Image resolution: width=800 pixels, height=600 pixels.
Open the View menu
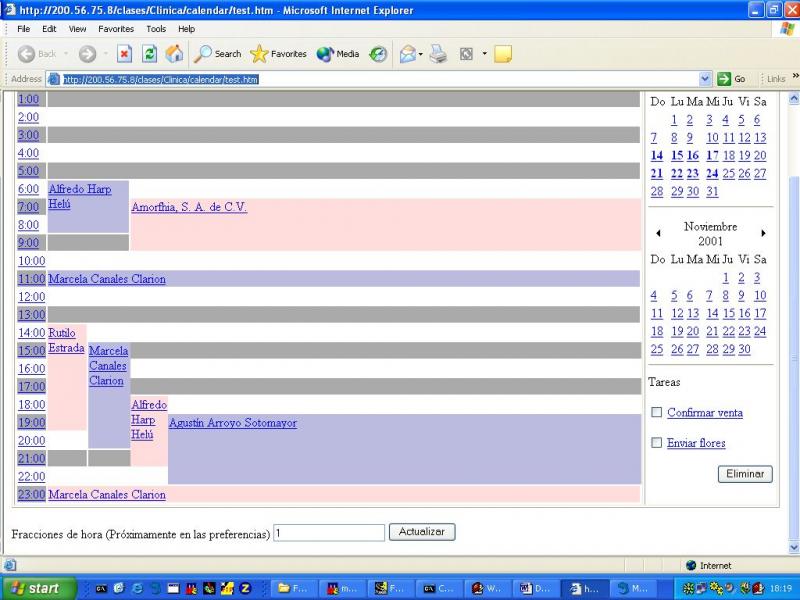[x=77, y=29]
